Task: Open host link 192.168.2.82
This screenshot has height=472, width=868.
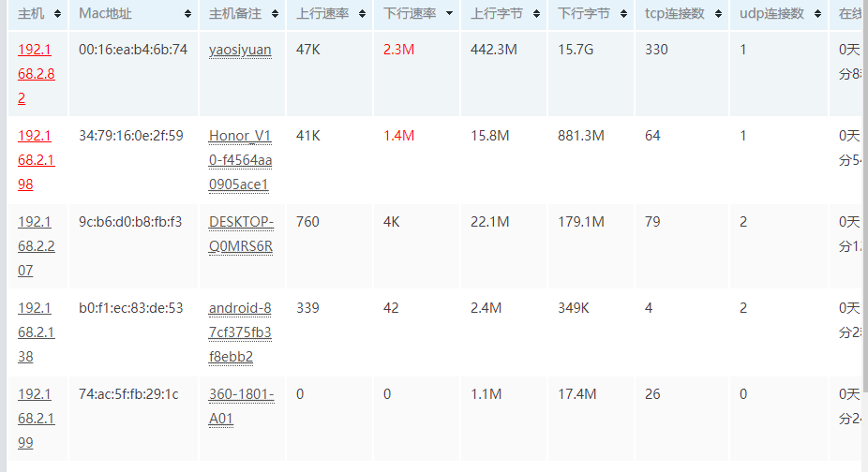Action: (x=36, y=74)
